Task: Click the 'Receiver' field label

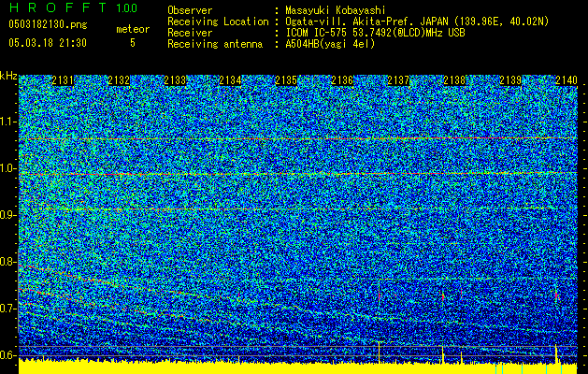Action: [190, 33]
